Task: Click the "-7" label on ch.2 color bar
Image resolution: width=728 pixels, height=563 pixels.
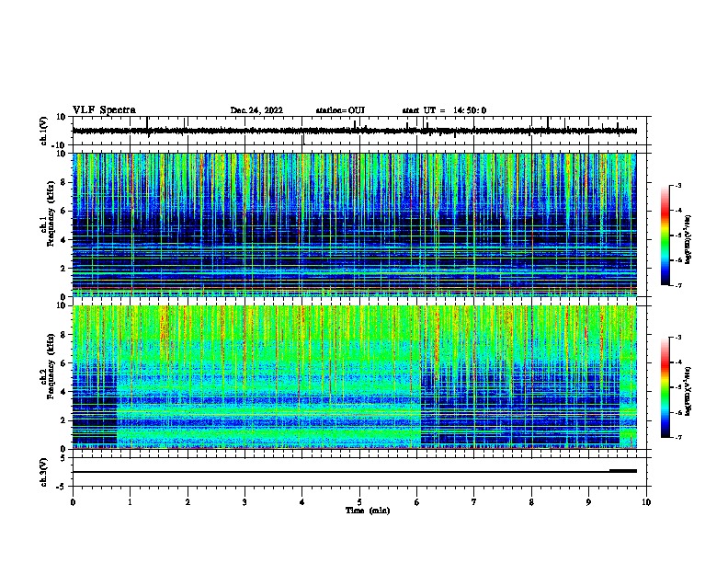Action: click(x=677, y=437)
